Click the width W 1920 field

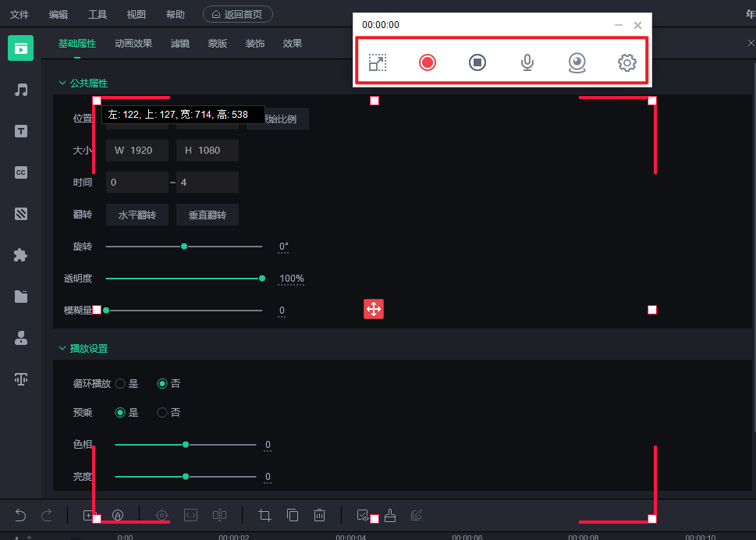pyautogui.click(x=137, y=151)
